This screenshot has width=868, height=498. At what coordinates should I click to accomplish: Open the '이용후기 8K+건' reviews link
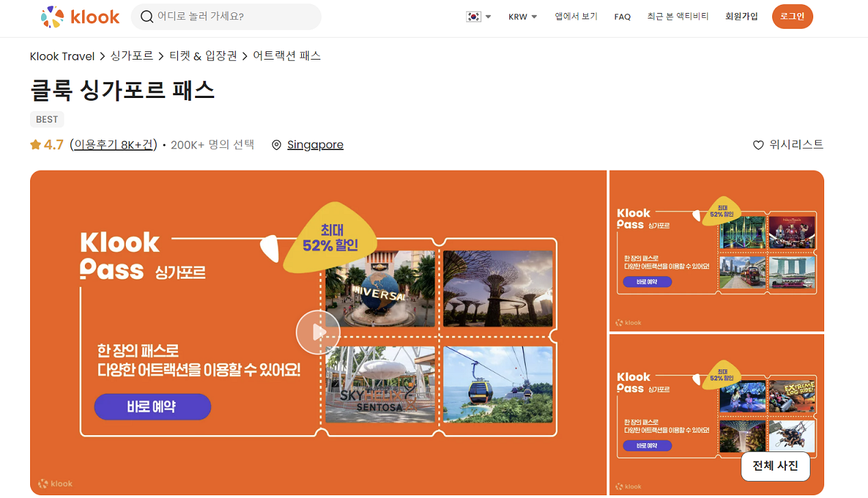pos(114,145)
